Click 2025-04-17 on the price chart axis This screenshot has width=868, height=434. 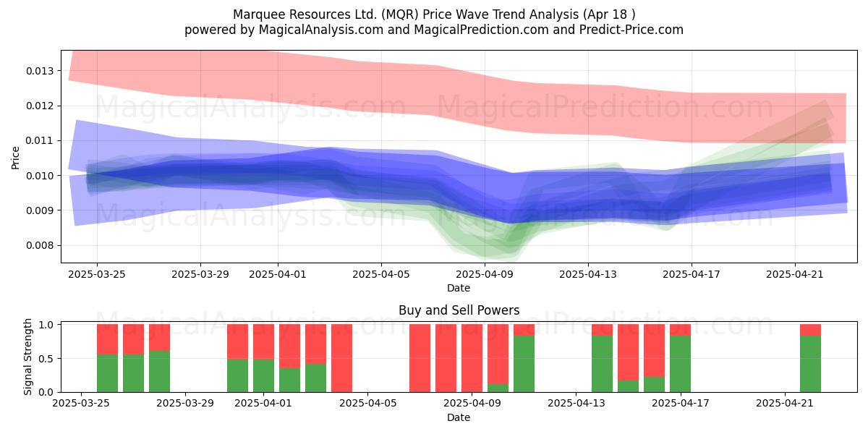click(692, 274)
